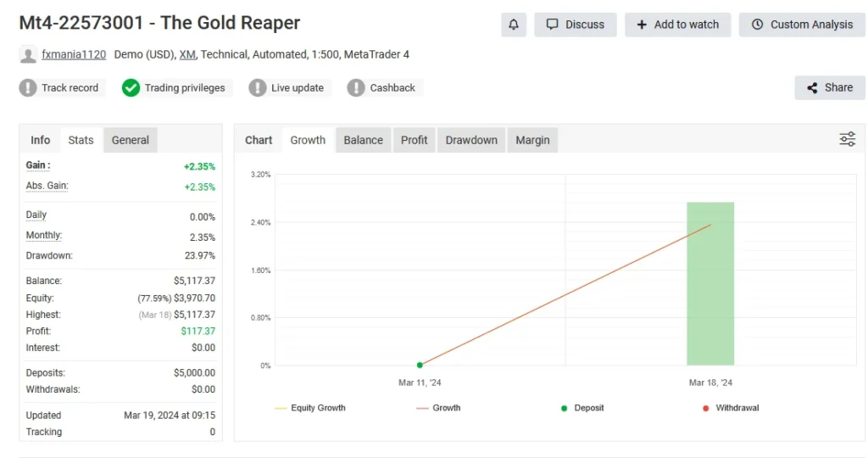Click the notification bell icon
Screen dimensions: 868x458
514,25
